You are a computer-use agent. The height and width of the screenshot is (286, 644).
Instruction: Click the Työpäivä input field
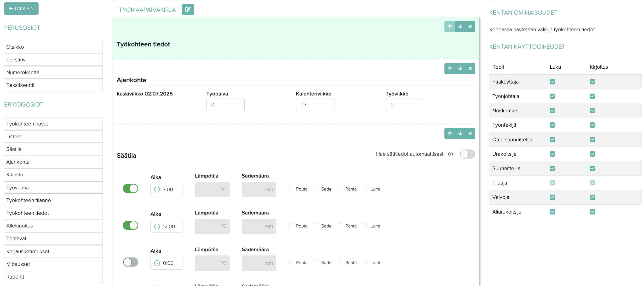225,105
